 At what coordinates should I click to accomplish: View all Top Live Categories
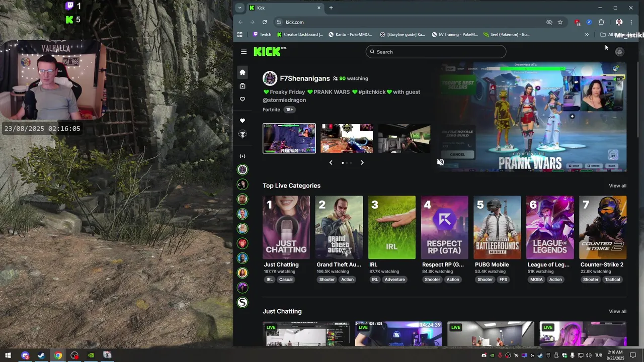point(617,186)
